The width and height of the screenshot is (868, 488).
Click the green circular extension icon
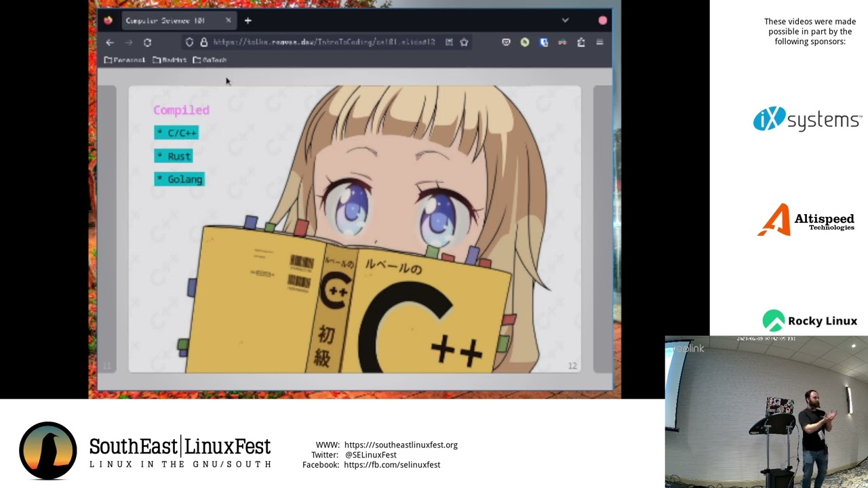(x=525, y=42)
